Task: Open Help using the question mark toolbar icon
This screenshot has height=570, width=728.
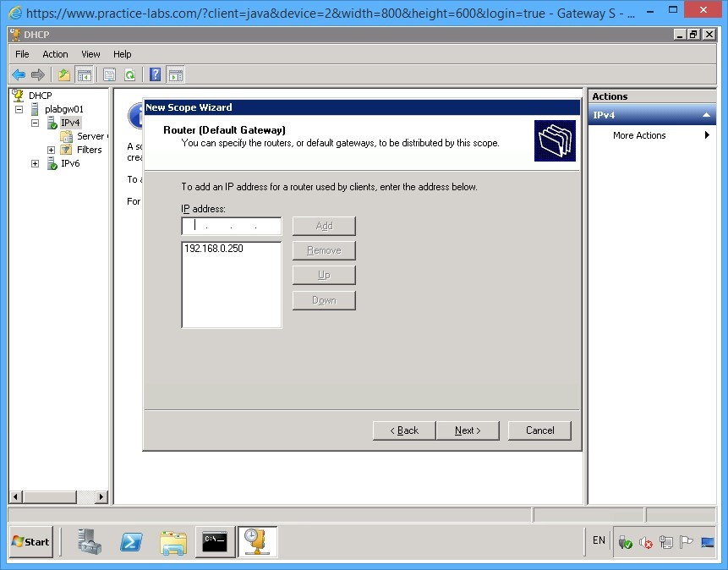Action: coord(155,74)
